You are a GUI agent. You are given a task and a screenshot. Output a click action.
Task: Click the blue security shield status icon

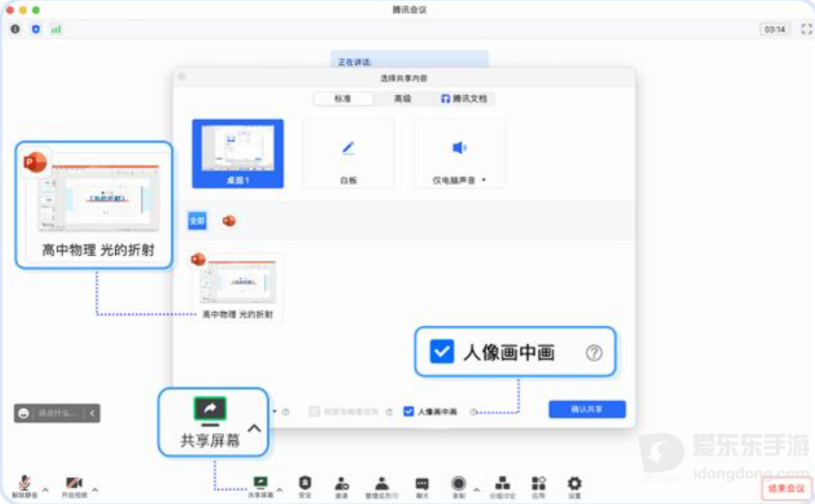(x=35, y=29)
